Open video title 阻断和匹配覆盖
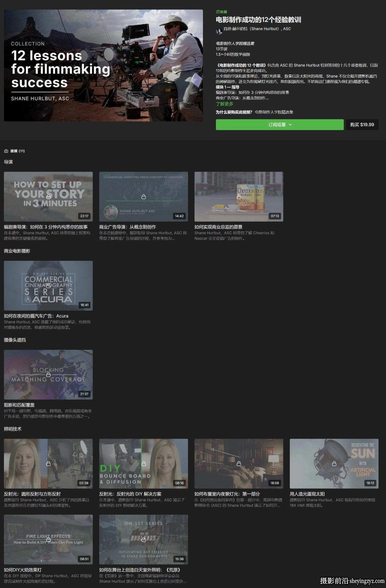 (19, 405)
